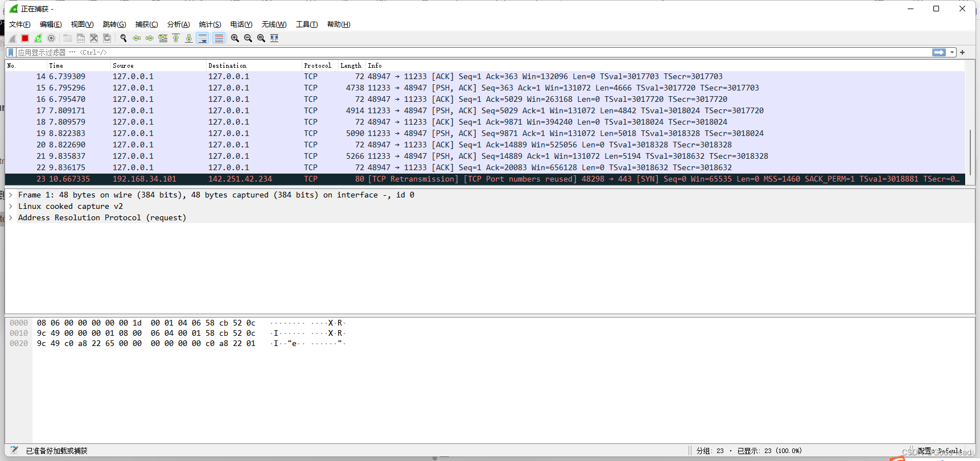The width and height of the screenshot is (980, 461).
Task: Open the 统计(S) menu
Action: (x=210, y=24)
